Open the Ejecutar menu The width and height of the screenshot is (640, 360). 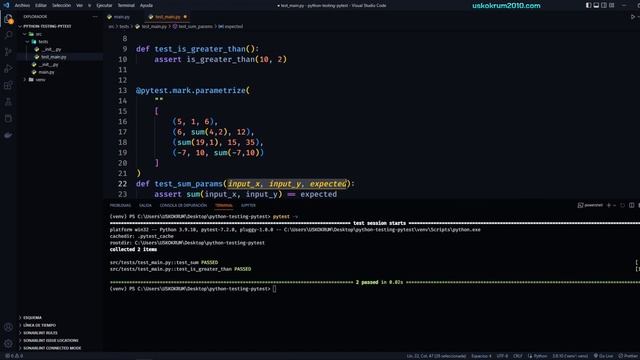point(104,5)
